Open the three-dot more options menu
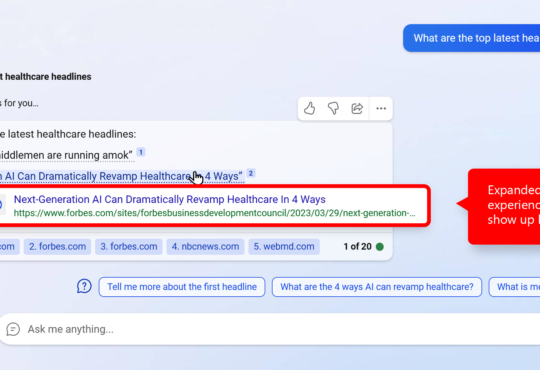The image size is (540, 370). tap(381, 109)
